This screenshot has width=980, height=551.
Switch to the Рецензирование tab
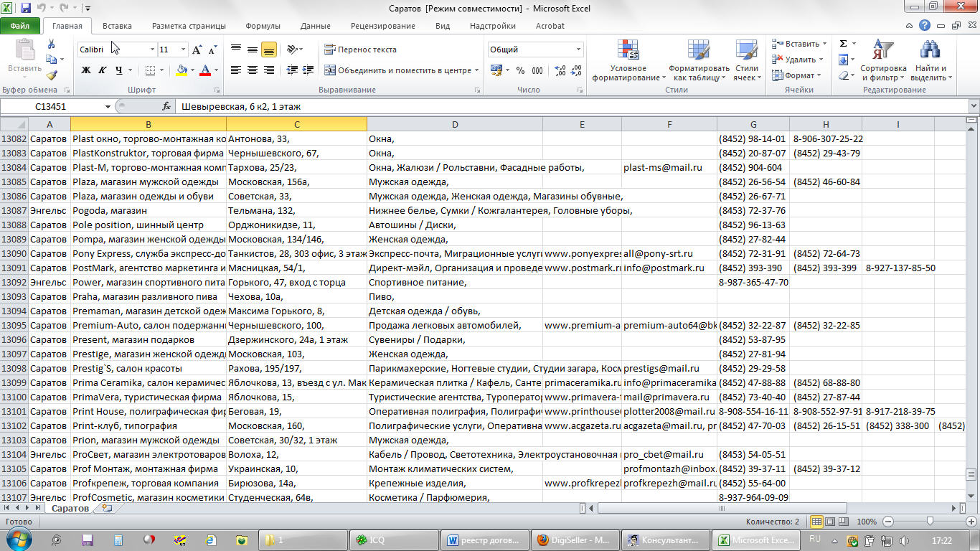point(382,26)
